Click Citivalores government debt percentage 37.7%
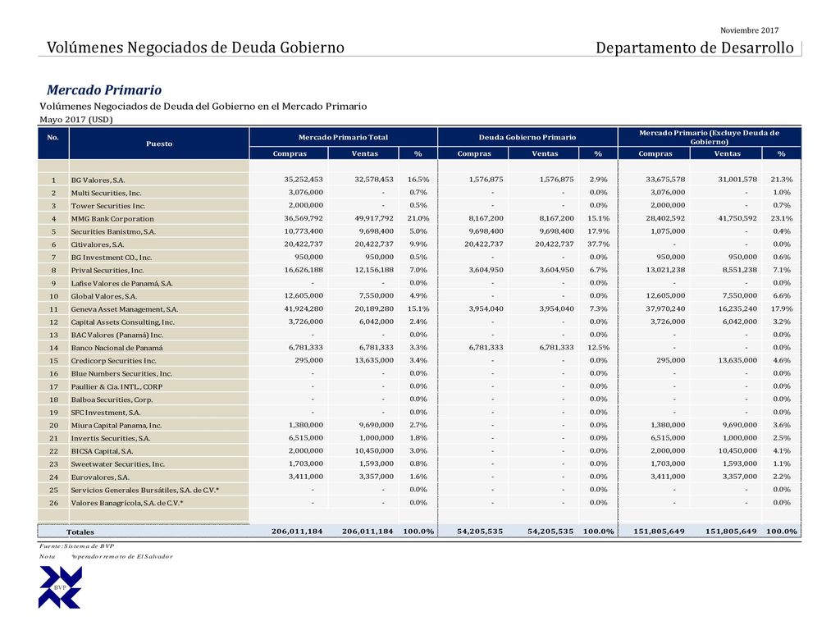The width and height of the screenshot is (840, 630). tap(598, 244)
